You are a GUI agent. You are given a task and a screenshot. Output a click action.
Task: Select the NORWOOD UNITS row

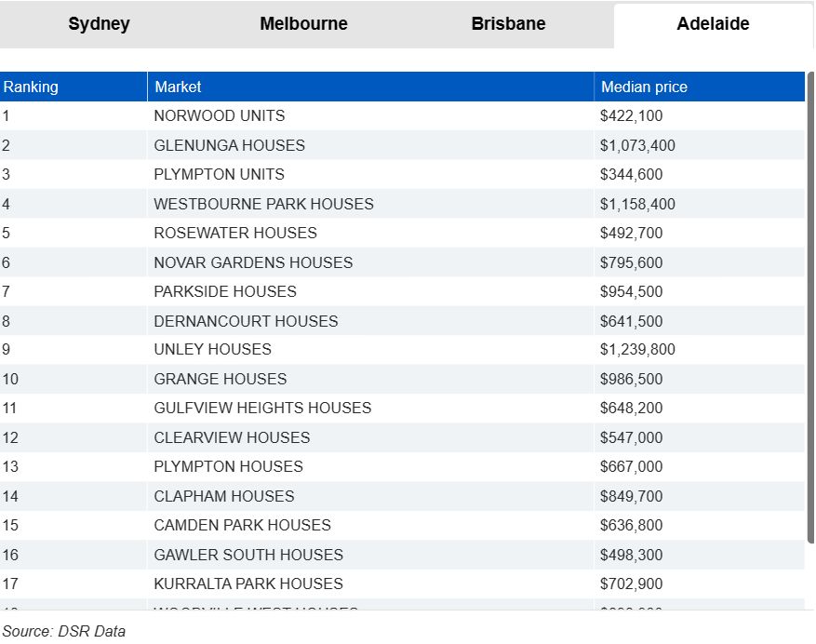220,116
